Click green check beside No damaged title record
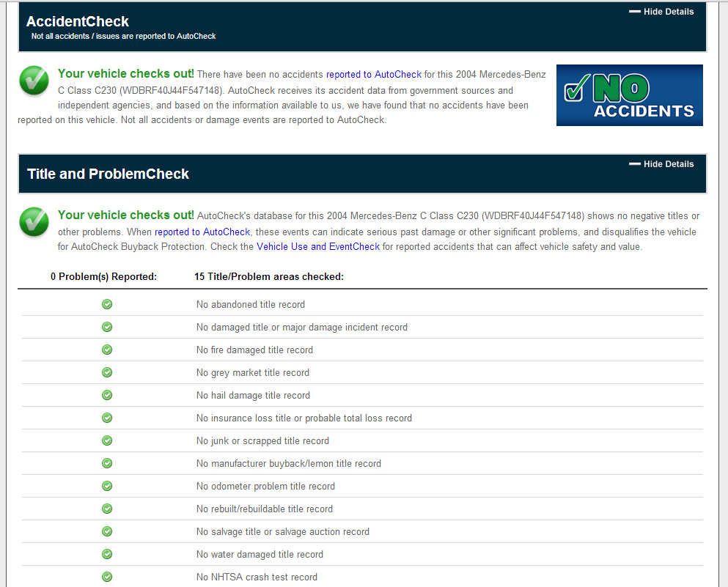Screen dimensions: 728x587 click(x=107, y=327)
